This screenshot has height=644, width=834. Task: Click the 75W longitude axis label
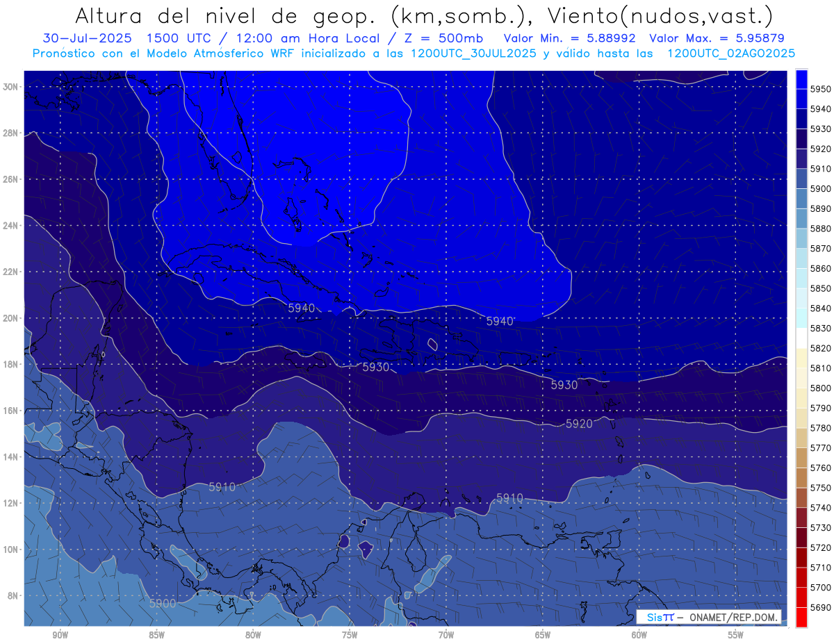coord(350,635)
